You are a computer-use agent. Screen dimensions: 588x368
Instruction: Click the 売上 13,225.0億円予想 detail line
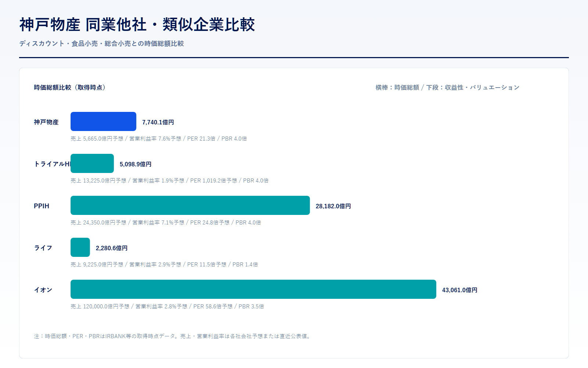tap(169, 181)
